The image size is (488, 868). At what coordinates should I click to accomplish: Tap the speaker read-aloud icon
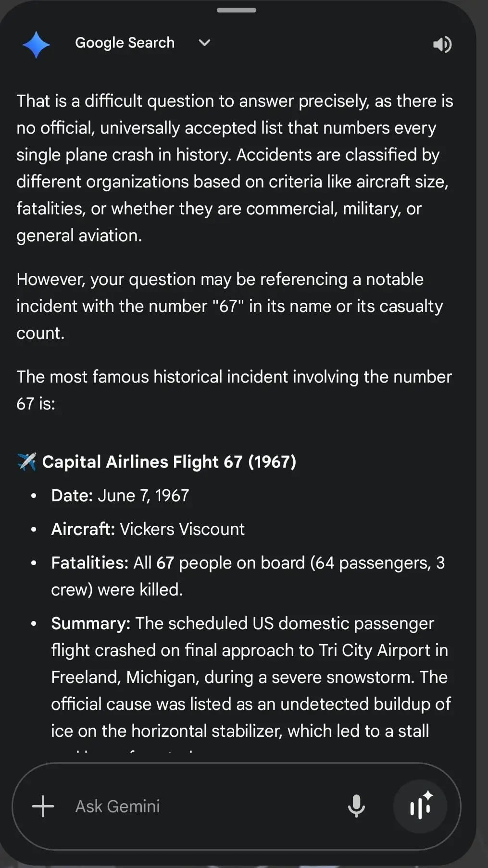coord(442,45)
